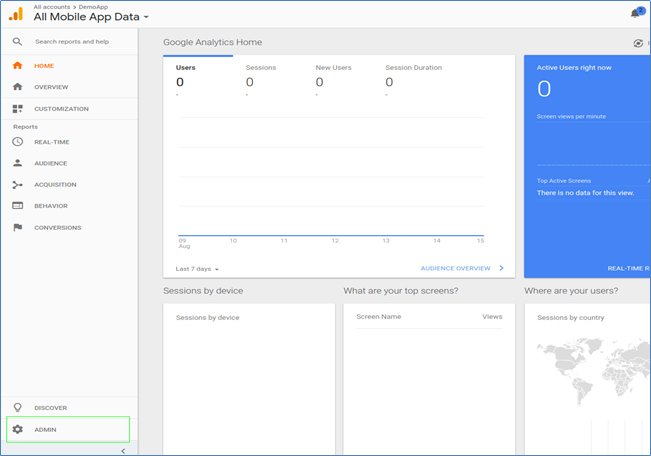Click the world map in Sessions by country

coord(593,370)
